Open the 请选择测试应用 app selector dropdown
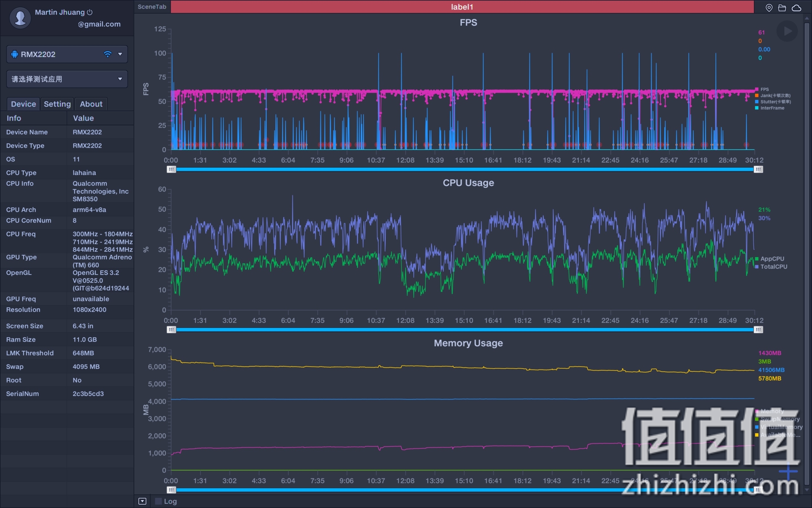The width and height of the screenshot is (812, 508). [x=67, y=79]
